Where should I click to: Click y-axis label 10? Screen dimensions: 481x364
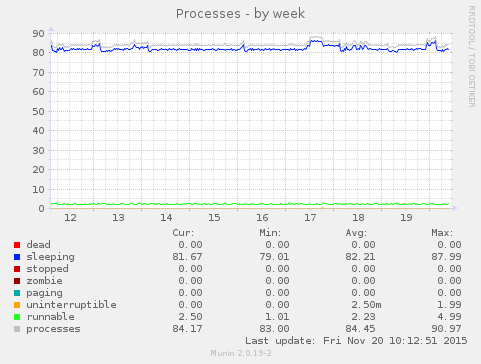(x=38, y=189)
